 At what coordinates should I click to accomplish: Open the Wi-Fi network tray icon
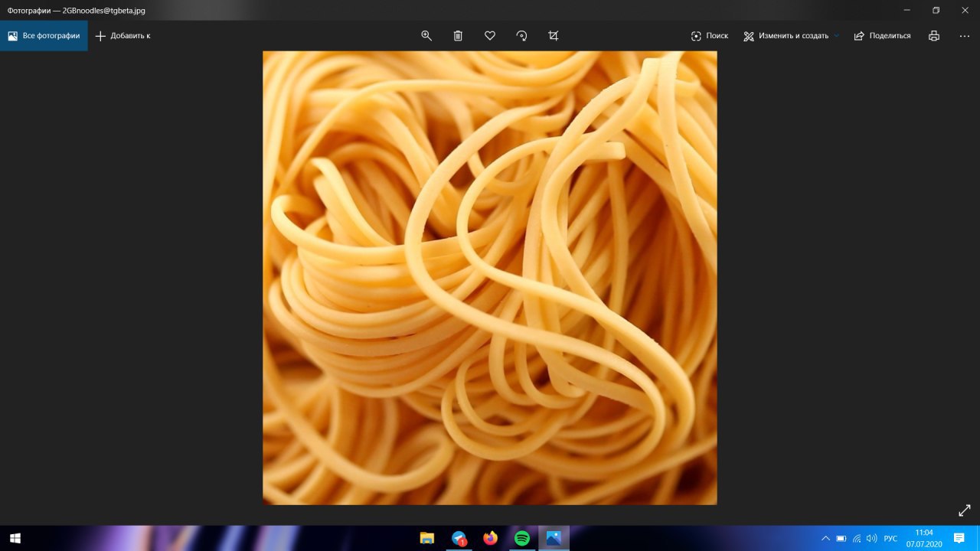tap(857, 539)
